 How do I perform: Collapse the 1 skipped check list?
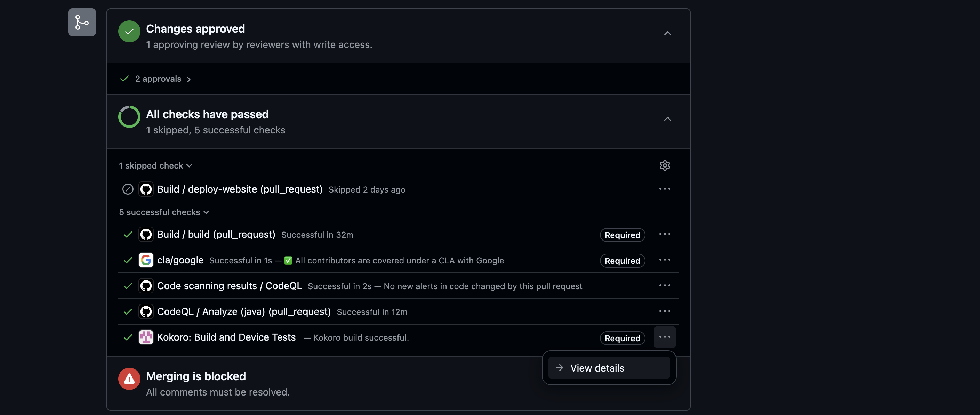[155, 166]
